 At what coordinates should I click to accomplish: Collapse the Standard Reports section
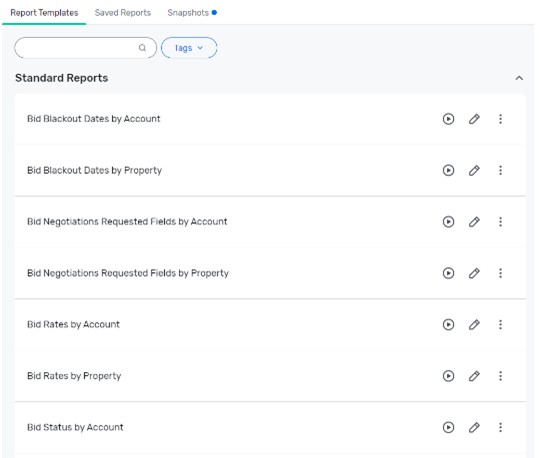pyautogui.click(x=519, y=78)
